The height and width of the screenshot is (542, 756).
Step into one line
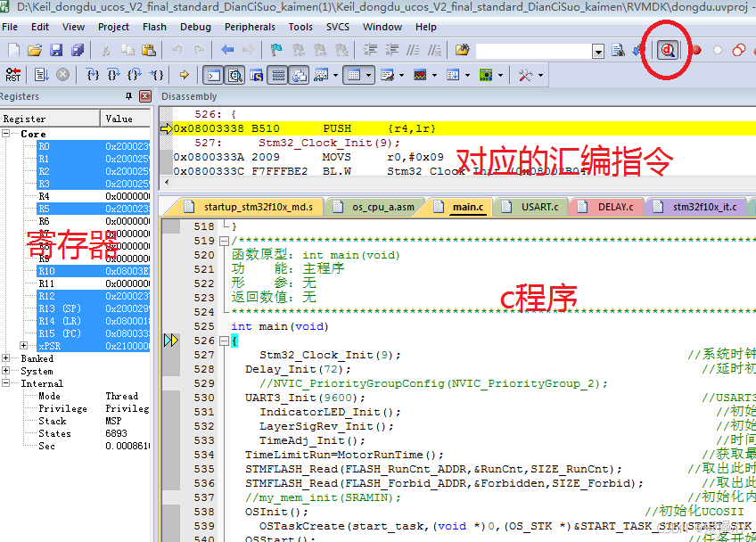93,75
